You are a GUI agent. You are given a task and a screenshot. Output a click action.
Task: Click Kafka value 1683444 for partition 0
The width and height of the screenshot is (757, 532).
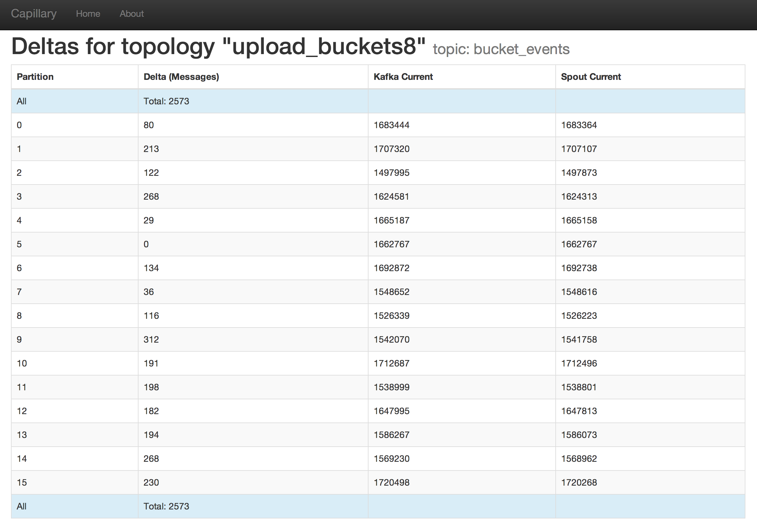pyautogui.click(x=391, y=125)
